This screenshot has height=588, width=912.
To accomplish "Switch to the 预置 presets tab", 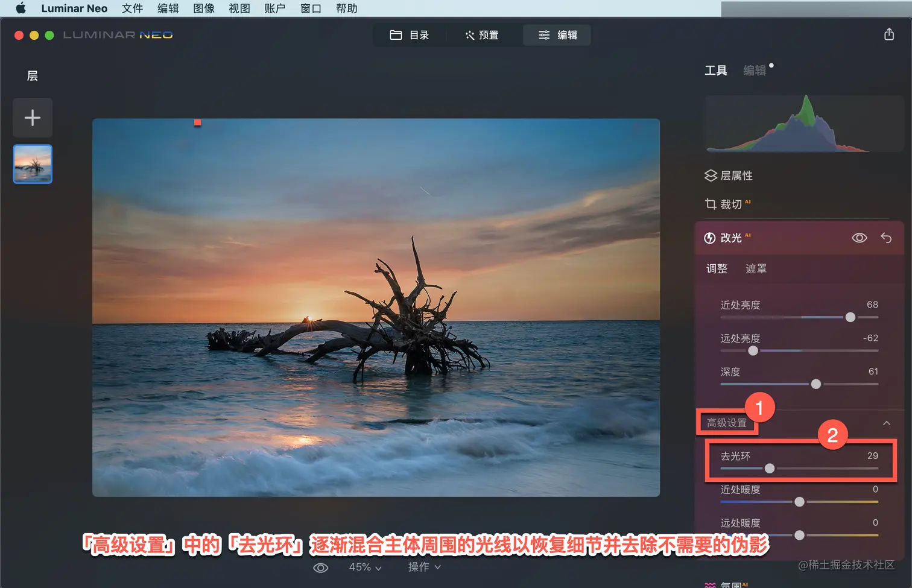I will [482, 35].
